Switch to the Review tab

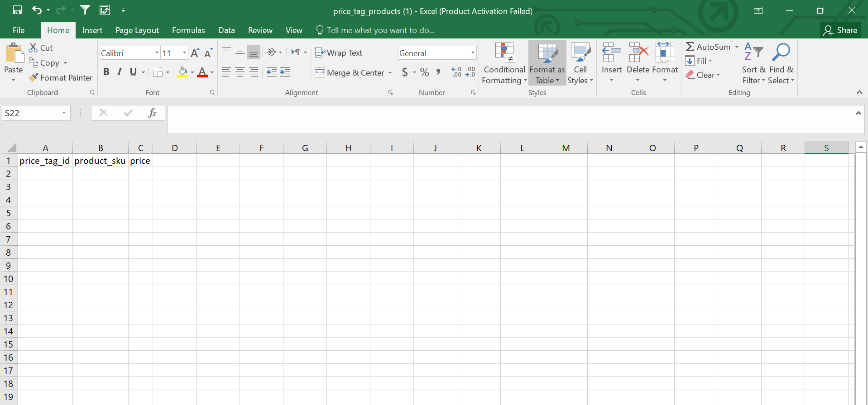coord(260,30)
